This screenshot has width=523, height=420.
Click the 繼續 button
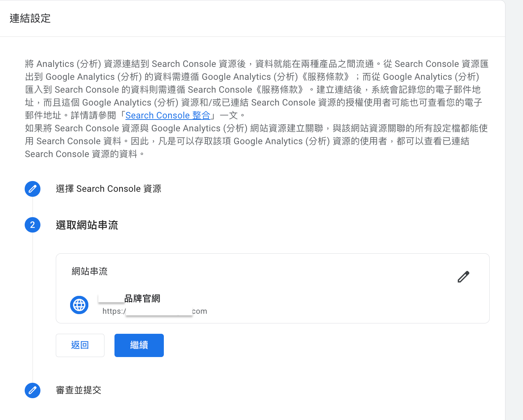(x=139, y=345)
